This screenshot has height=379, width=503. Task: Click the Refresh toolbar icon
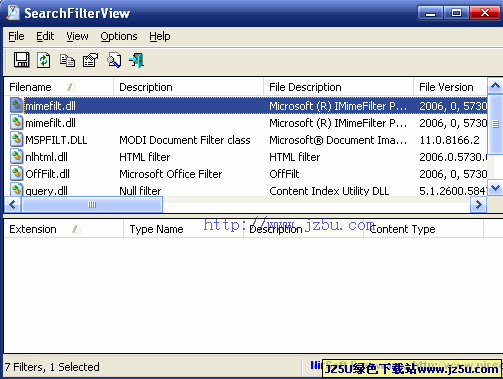coord(44,60)
